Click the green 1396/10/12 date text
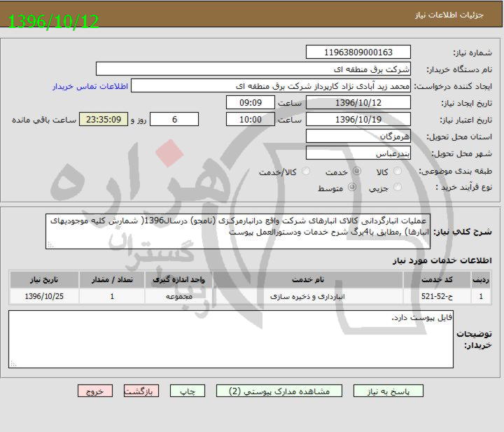This screenshot has height=432, width=504. tap(53, 22)
